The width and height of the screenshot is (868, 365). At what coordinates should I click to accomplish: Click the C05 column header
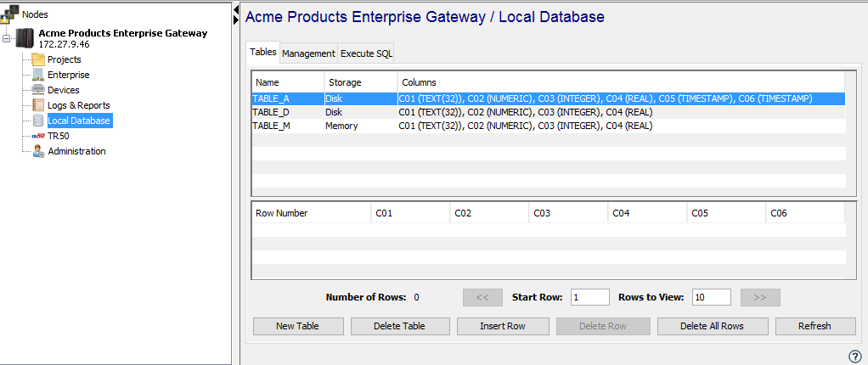727,213
